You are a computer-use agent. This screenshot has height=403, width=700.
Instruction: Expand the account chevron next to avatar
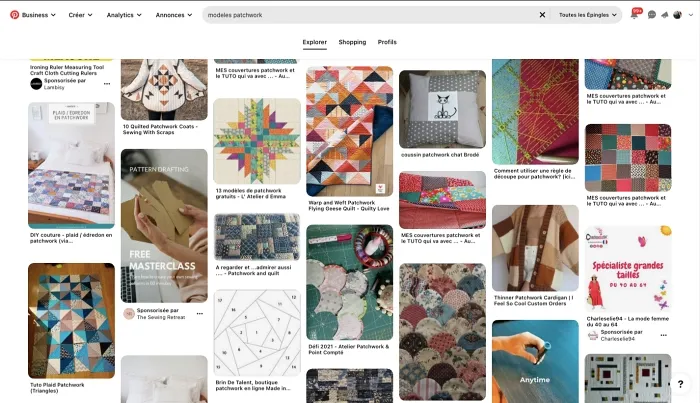point(691,15)
